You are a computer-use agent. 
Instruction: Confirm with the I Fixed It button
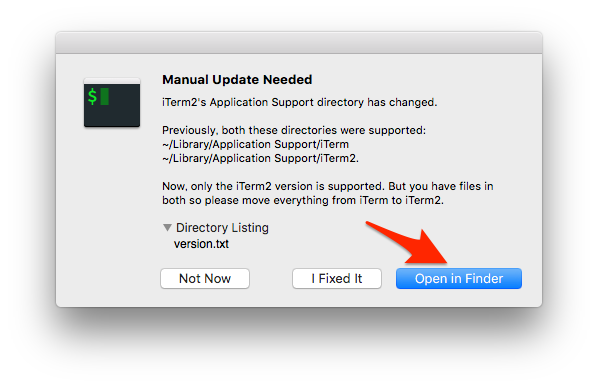(337, 278)
